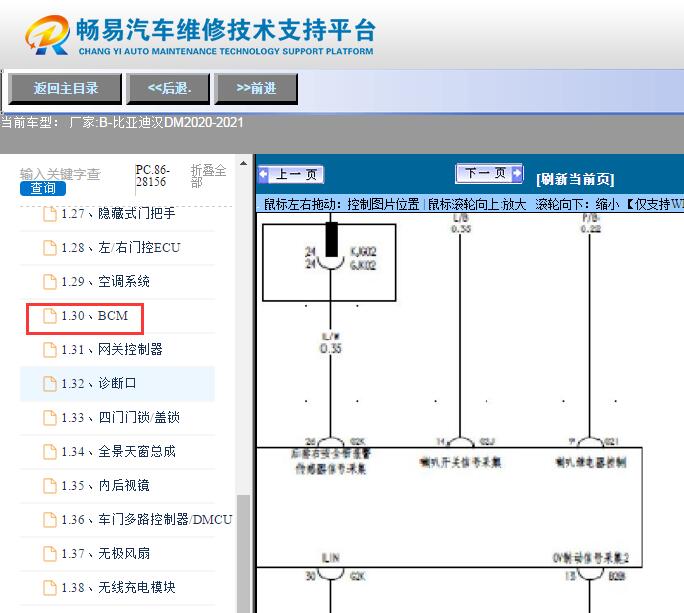Click the KJG02 connector label in diagram

coord(363,252)
